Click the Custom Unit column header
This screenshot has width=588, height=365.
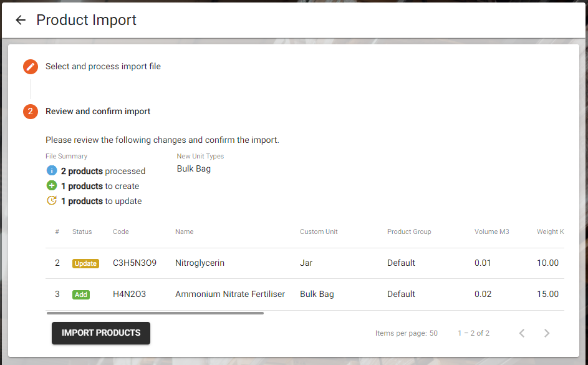[x=319, y=232]
